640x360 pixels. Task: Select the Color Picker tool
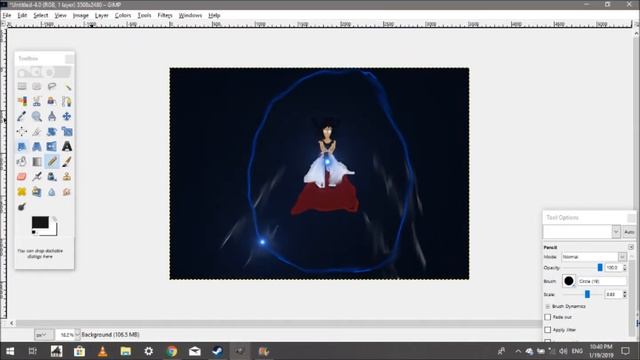(22, 116)
